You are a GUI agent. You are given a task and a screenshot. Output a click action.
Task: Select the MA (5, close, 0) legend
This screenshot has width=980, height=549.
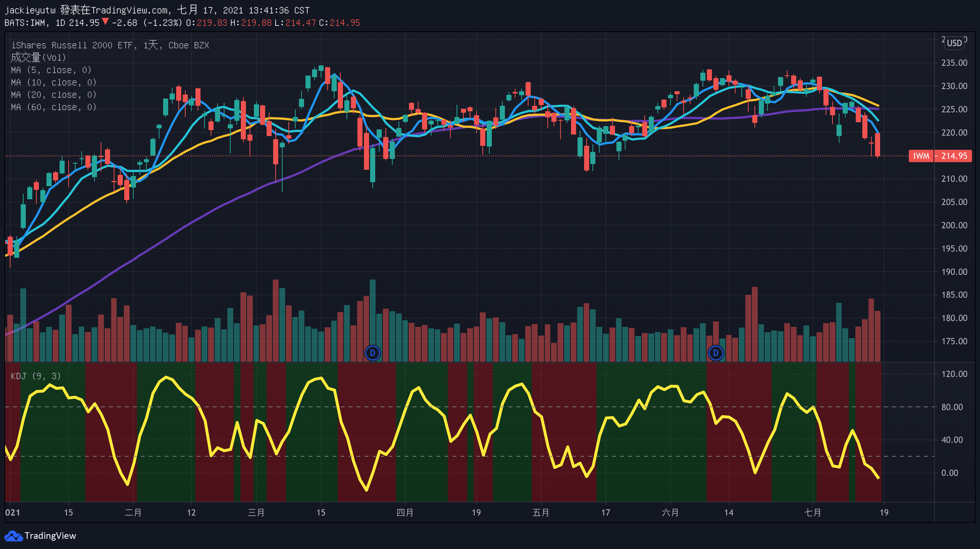pyautogui.click(x=51, y=70)
